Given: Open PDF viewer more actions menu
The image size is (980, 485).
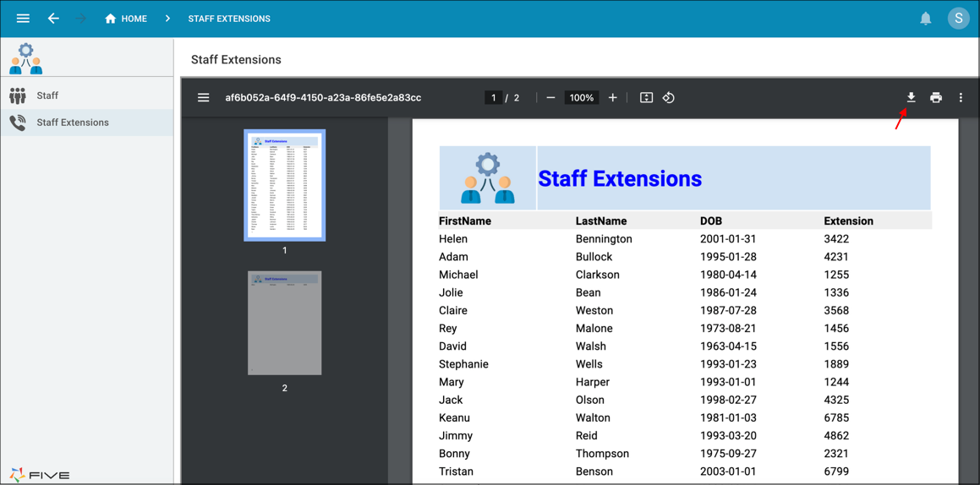Looking at the screenshot, I should point(961,98).
